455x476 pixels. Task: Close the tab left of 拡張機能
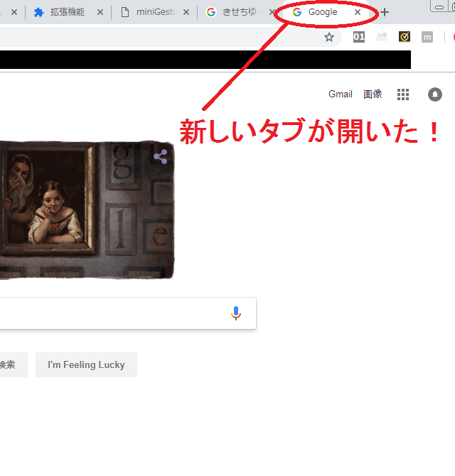tap(14, 13)
